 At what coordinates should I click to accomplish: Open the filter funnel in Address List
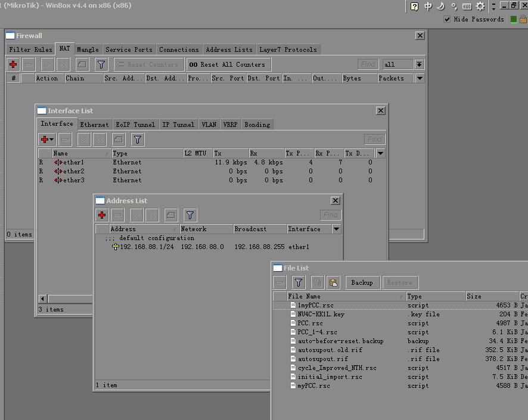[190, 215]
